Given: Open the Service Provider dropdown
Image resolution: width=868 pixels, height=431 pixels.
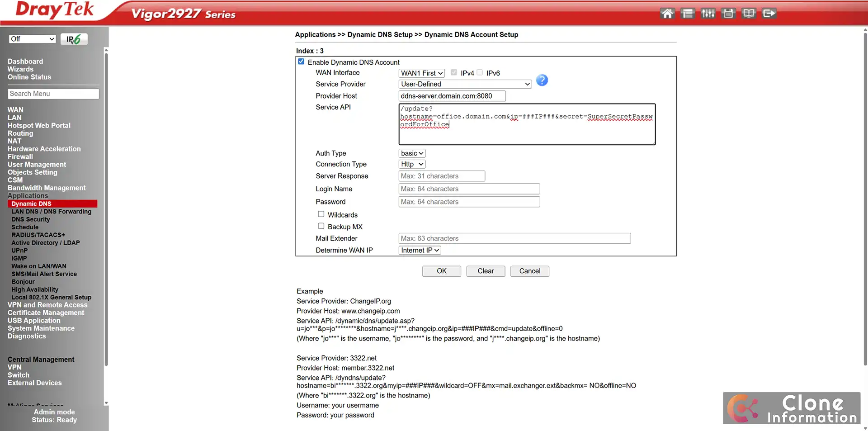Looking at the screenshot, I should tap(465, 84).
